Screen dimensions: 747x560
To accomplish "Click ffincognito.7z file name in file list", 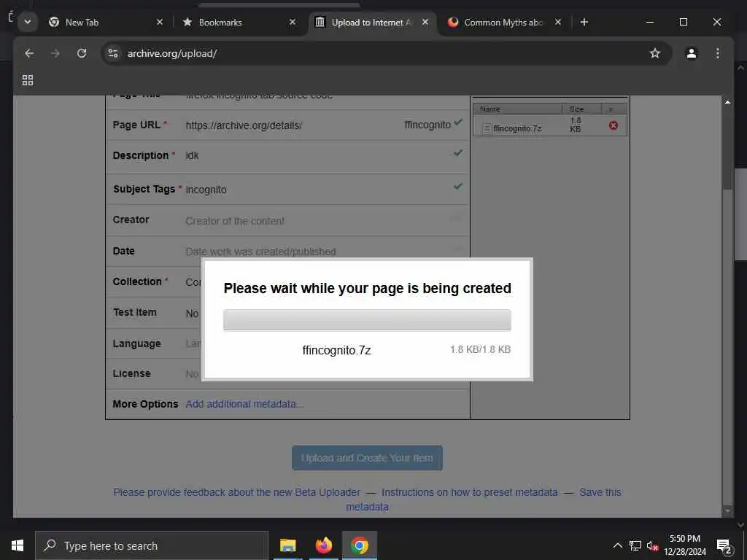I will 517,128.
